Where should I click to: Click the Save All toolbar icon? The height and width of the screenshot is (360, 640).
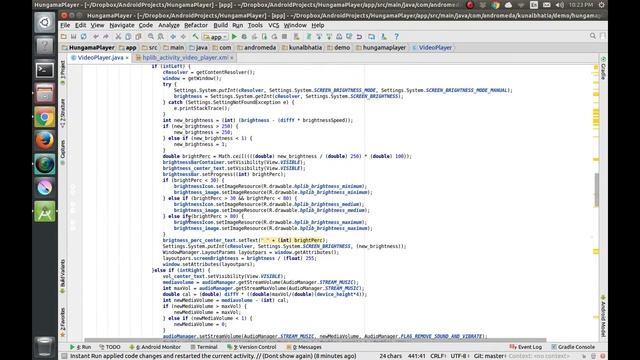[73, 37]
